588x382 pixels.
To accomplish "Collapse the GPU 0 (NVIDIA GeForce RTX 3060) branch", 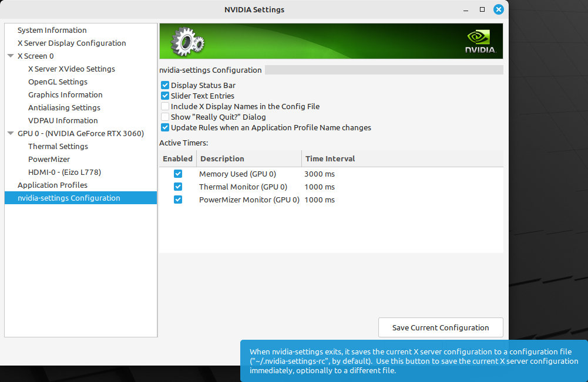I will [x=10, y=133].
